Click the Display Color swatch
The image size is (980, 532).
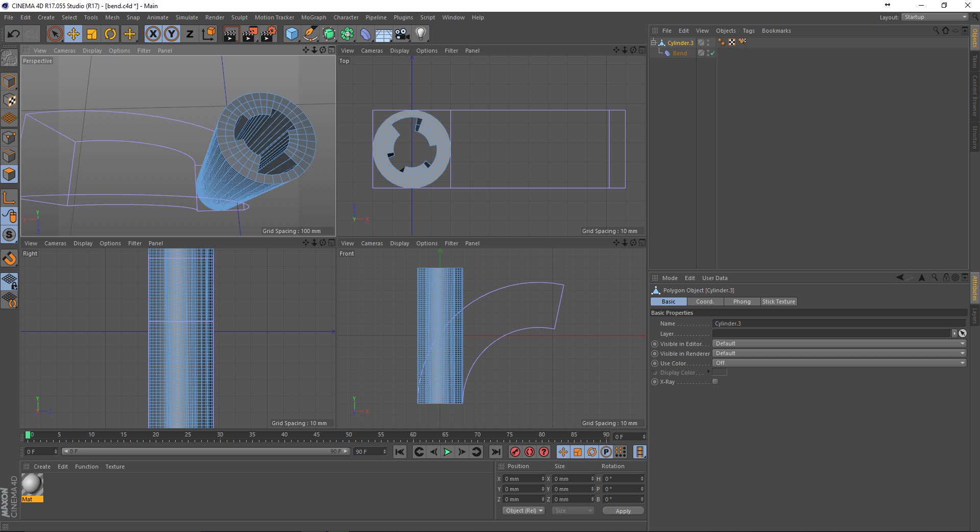click(720, 373)
